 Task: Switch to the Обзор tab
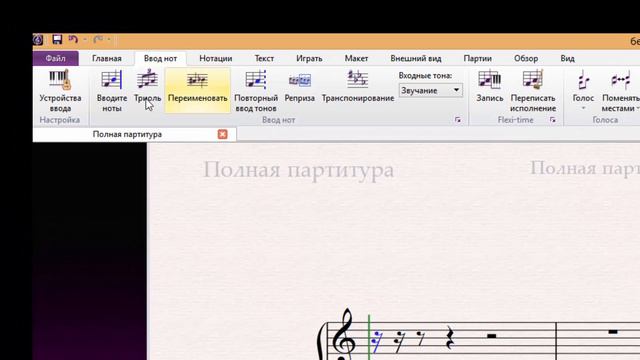tap(526, 58)
